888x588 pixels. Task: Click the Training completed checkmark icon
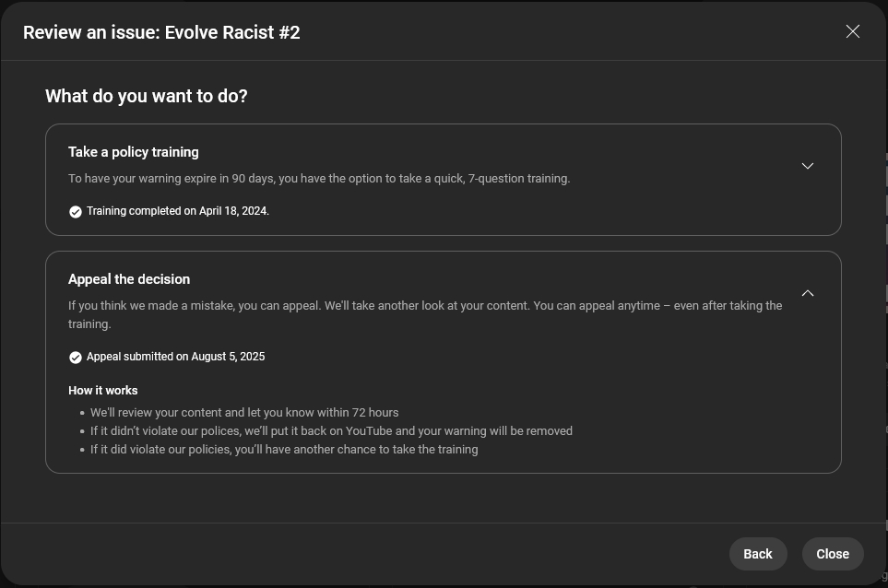pos(76,212)
